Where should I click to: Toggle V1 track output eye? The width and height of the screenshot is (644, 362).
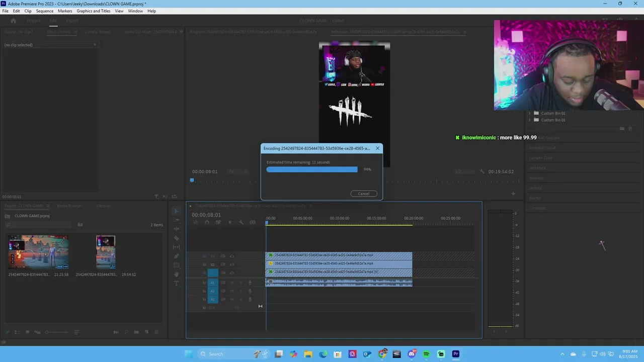point(232,273)
